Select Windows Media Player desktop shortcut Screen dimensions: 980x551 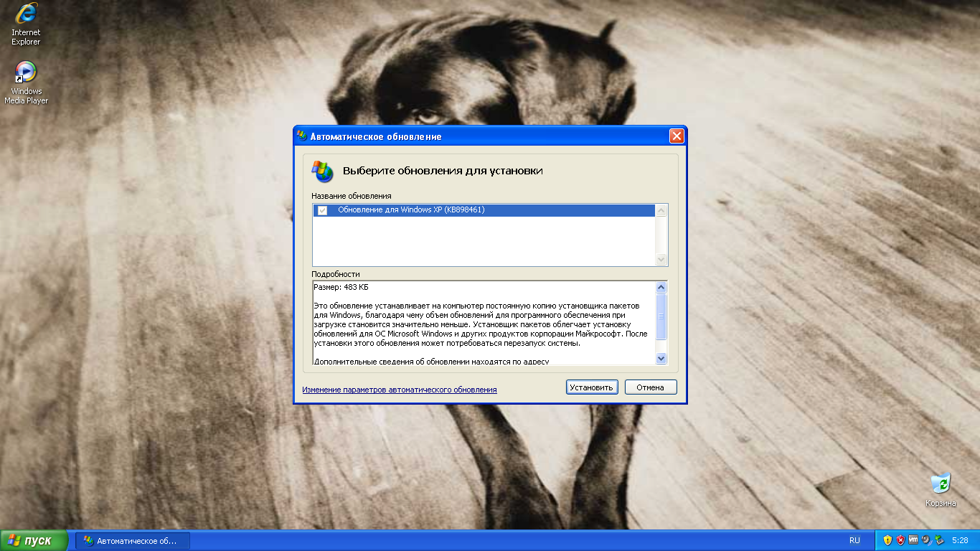(x=26, y=83)
